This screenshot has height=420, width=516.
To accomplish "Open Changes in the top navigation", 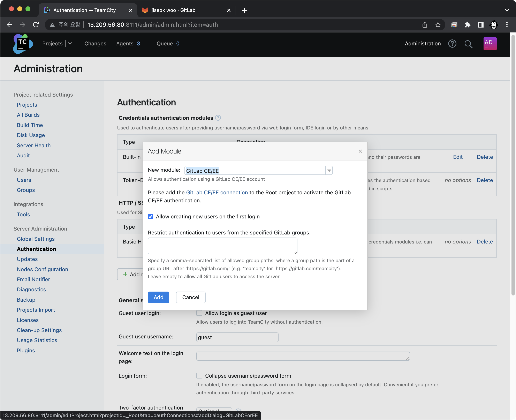I will (x=95, y=44).
